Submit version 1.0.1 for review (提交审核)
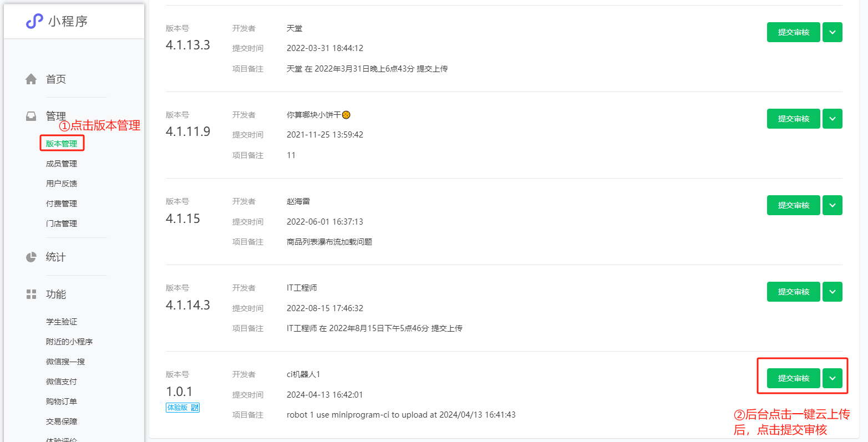868x442 pixels. coord(793,378)
